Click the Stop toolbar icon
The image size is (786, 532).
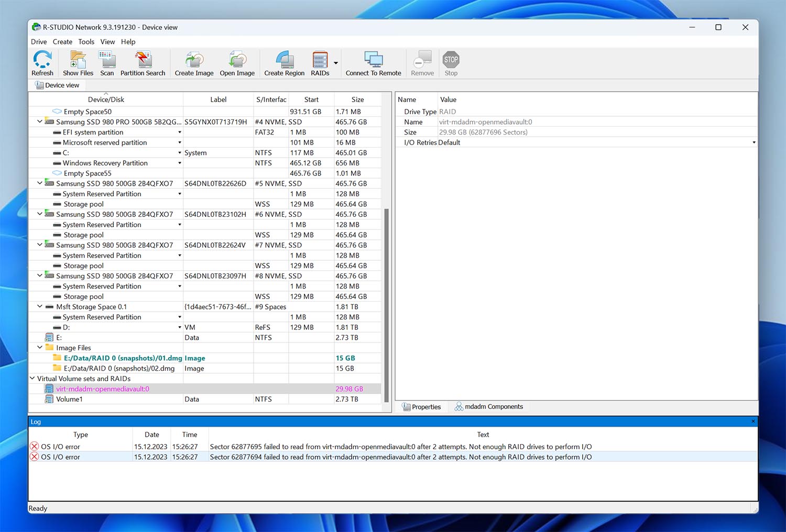(x=451, y=64)
